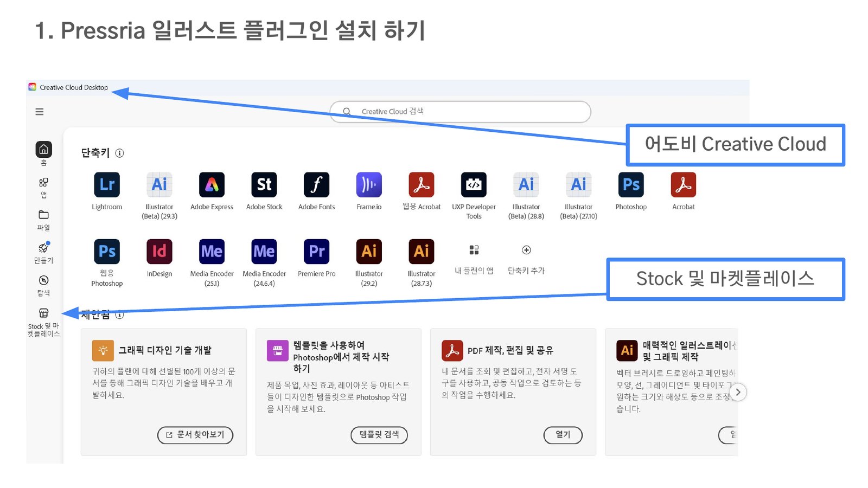Open the Create (만들기) rocket icon
The width and height of the screenshot is (868, 488).
(x=43, y=248)
